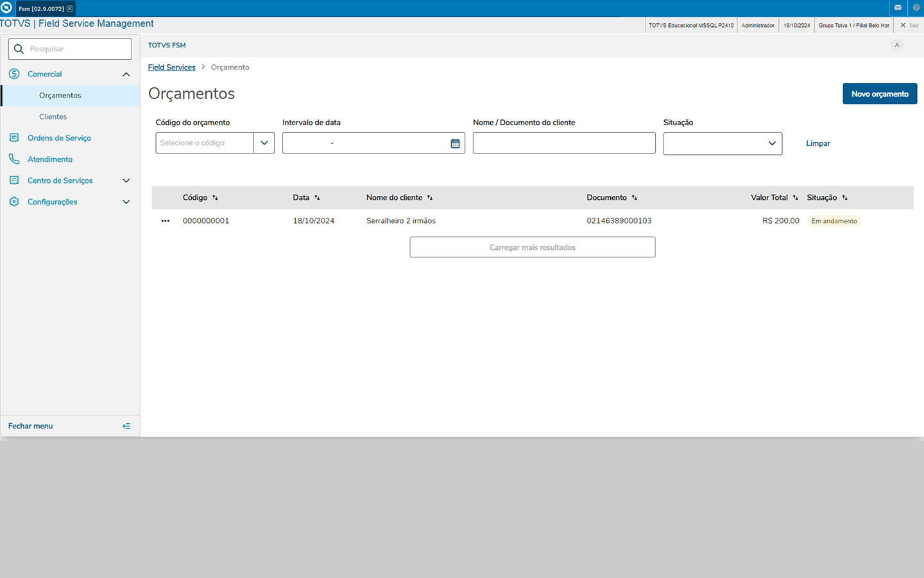The height and width of the screenshot is (578, 924).
Task: Open the Código do orçamento dropdown
Action: pyautogui.click(x=264, y=143)
